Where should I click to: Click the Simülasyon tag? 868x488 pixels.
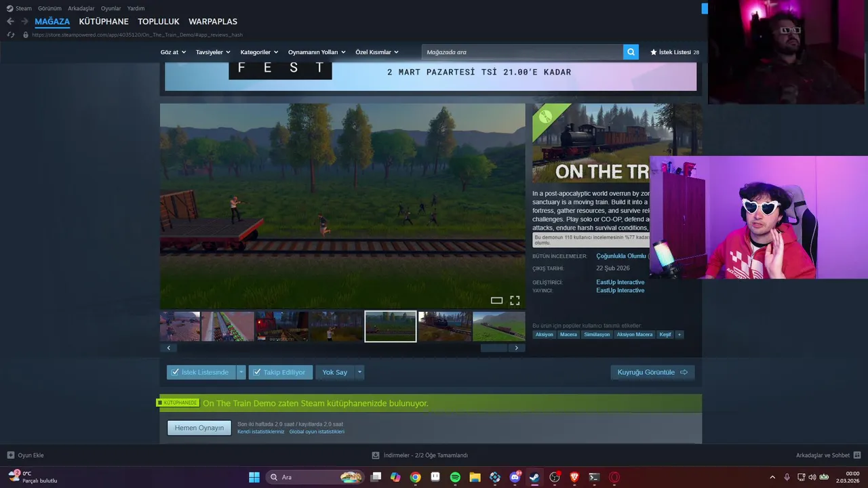[597, 335]
